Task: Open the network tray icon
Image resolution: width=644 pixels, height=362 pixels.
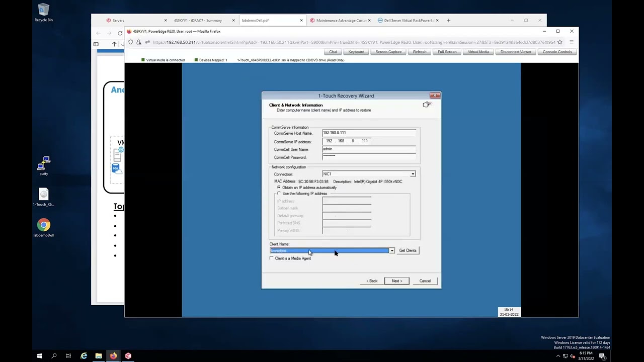Action: [x=566, y=356]
